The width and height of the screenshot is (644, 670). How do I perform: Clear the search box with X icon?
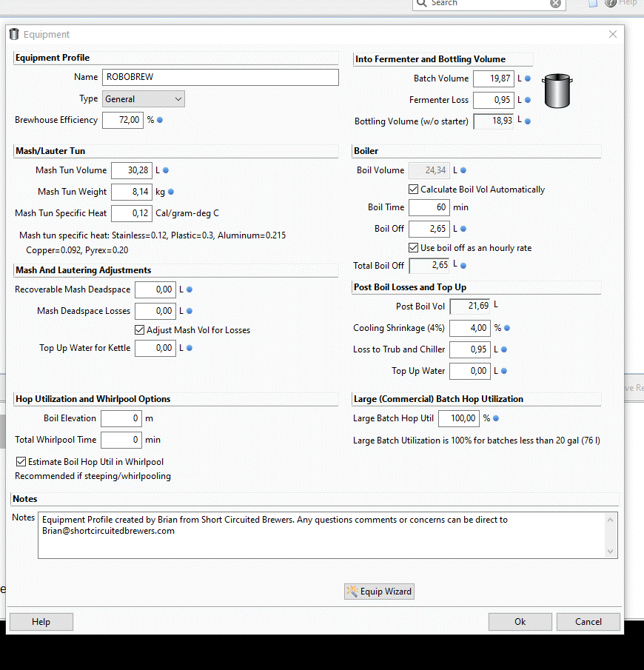point(555,4)
